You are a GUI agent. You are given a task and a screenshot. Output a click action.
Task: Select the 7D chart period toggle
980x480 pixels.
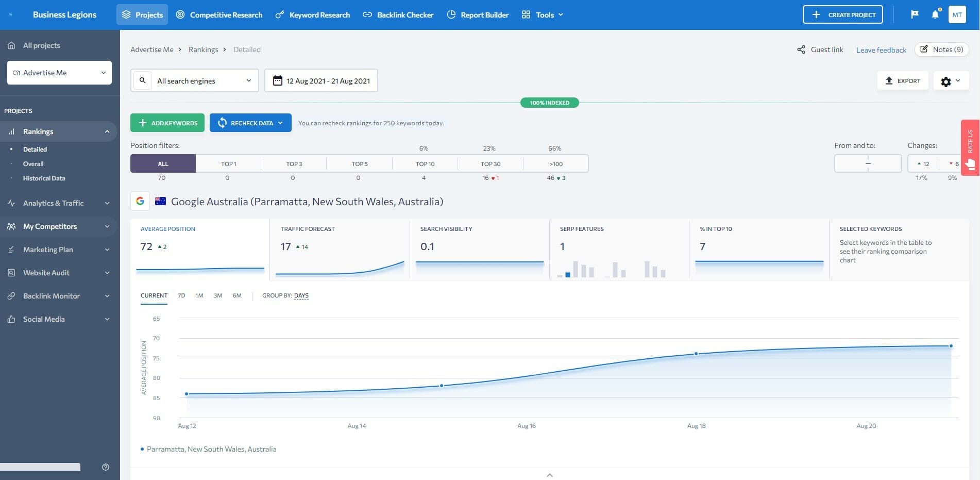point(181,295)
